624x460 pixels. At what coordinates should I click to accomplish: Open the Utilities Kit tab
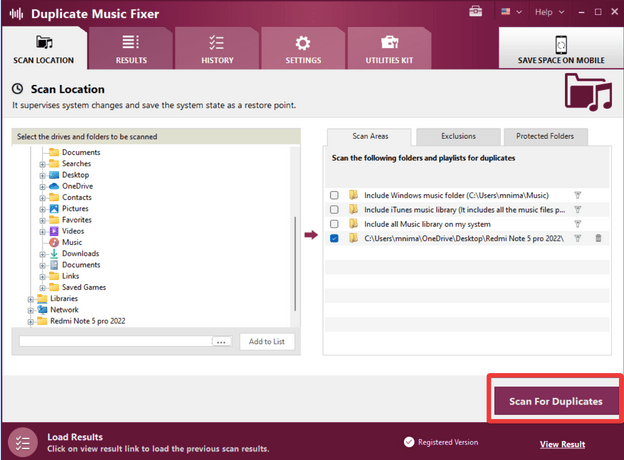389,49
